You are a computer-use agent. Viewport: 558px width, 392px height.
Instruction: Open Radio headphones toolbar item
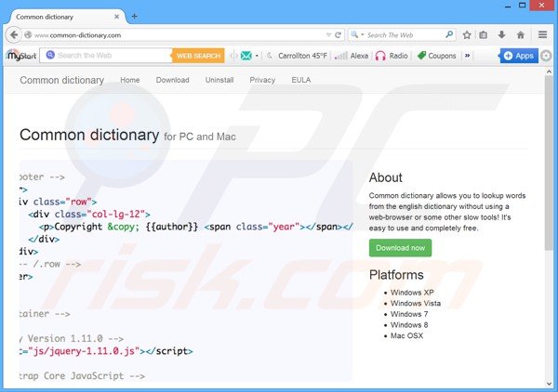point(392,56)
